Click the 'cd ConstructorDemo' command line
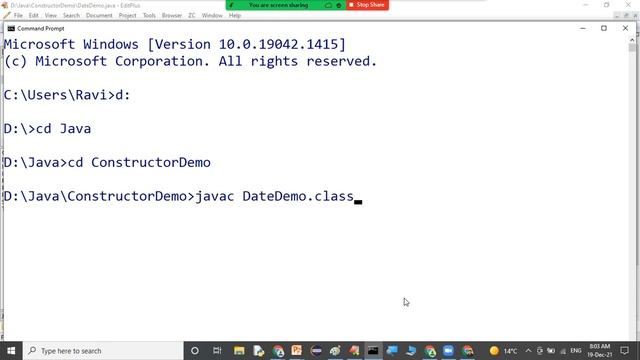The image size is (640, 360). (x=107, y=162)
